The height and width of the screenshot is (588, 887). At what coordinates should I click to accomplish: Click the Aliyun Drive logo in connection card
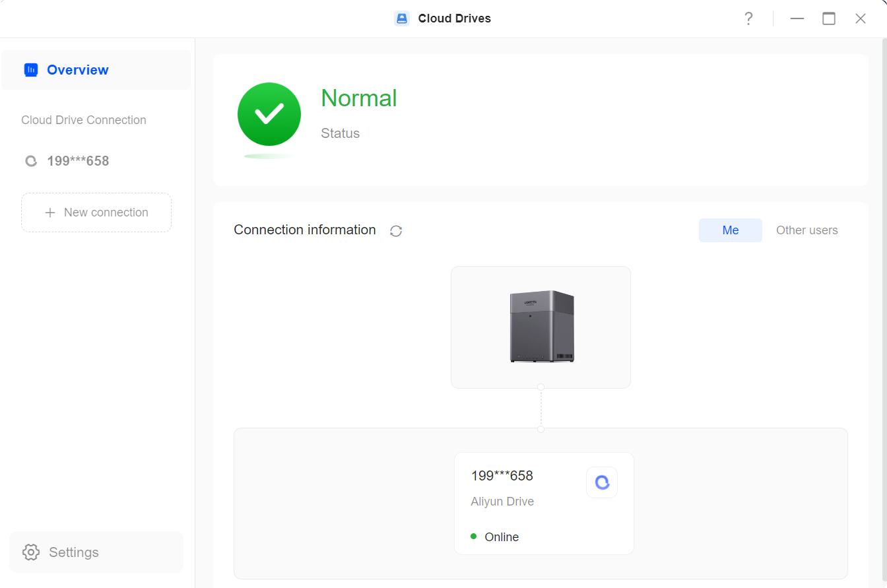(x=602, y=482)
